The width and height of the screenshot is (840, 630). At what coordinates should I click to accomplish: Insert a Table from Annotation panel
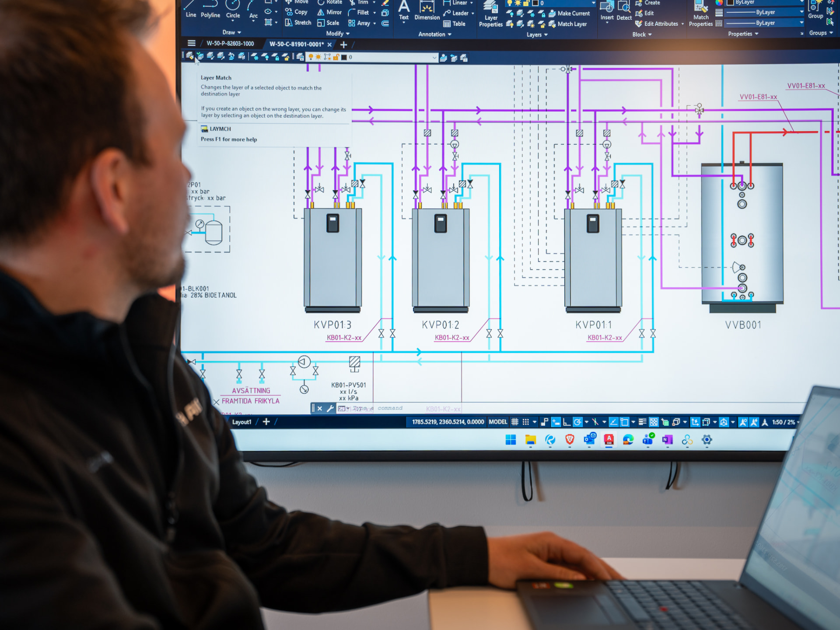click(454, 24)
